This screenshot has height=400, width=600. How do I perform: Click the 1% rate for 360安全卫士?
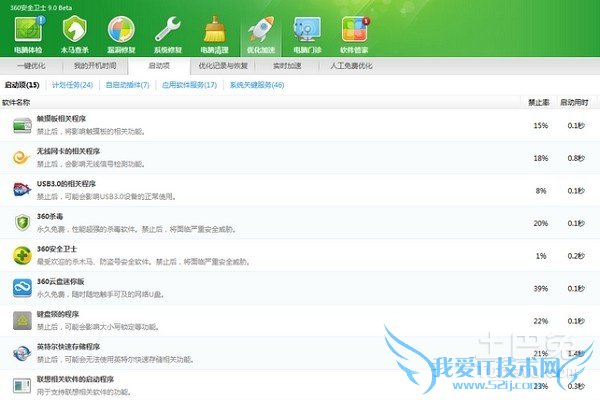tap(541, 256)
